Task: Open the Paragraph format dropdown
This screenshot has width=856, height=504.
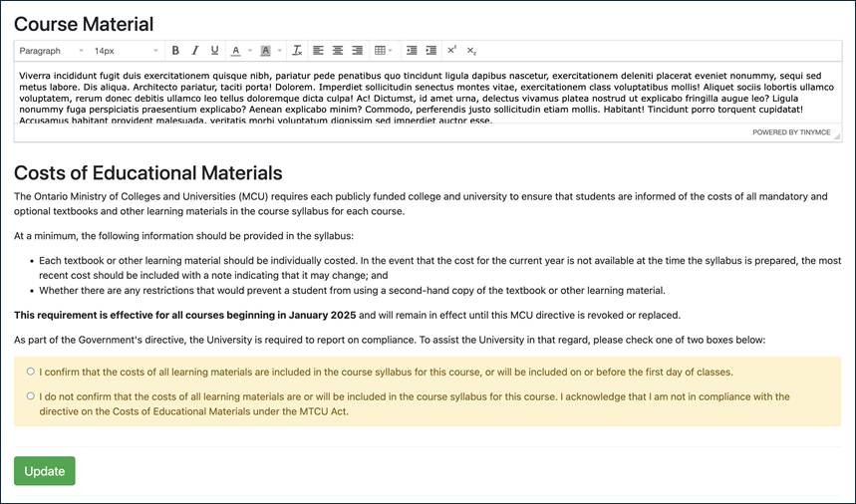Action: tap(50, 51)
